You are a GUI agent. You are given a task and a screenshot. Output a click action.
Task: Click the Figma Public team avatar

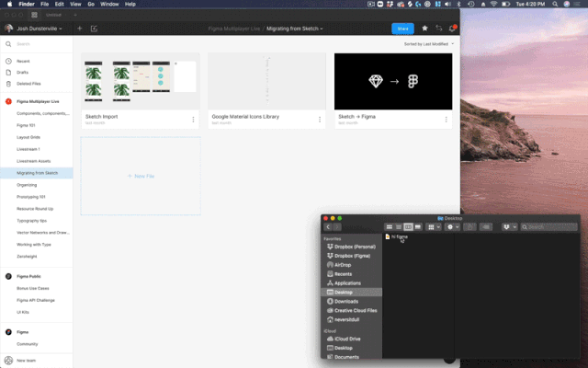[8, 276]
